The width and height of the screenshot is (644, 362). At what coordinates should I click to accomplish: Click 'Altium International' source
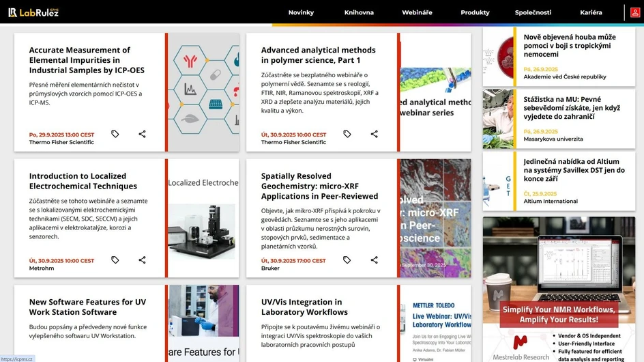(x=551, y=201)
